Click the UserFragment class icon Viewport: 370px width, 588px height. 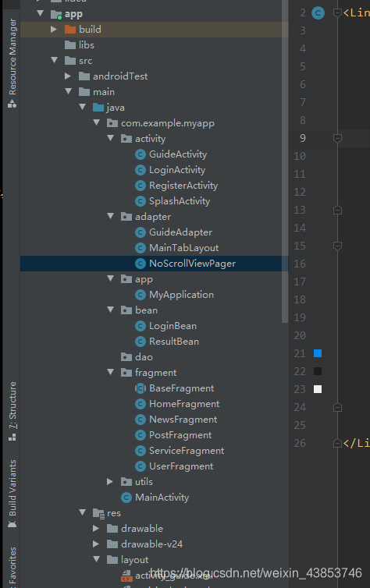(x=141, y=466)
